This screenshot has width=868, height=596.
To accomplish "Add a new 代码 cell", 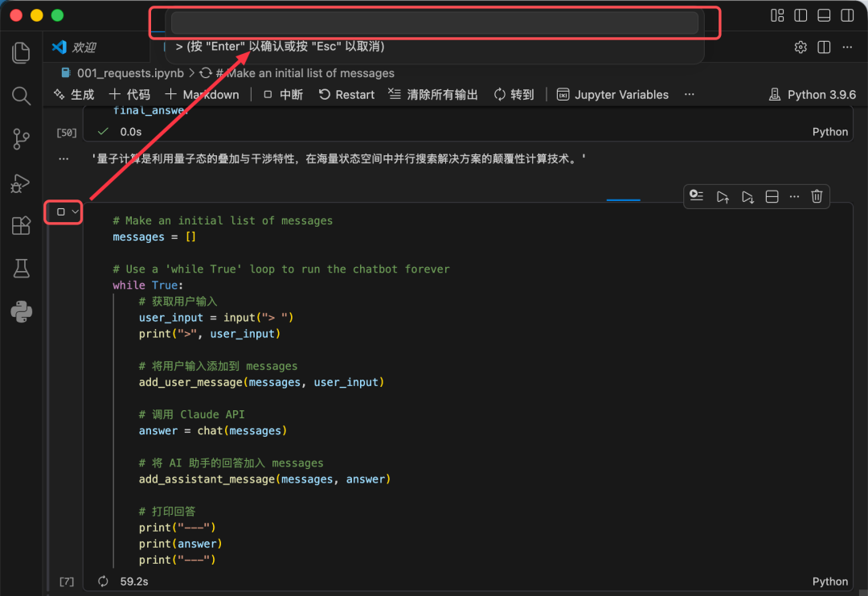I will pyautogui.click(x=129, y=95).
